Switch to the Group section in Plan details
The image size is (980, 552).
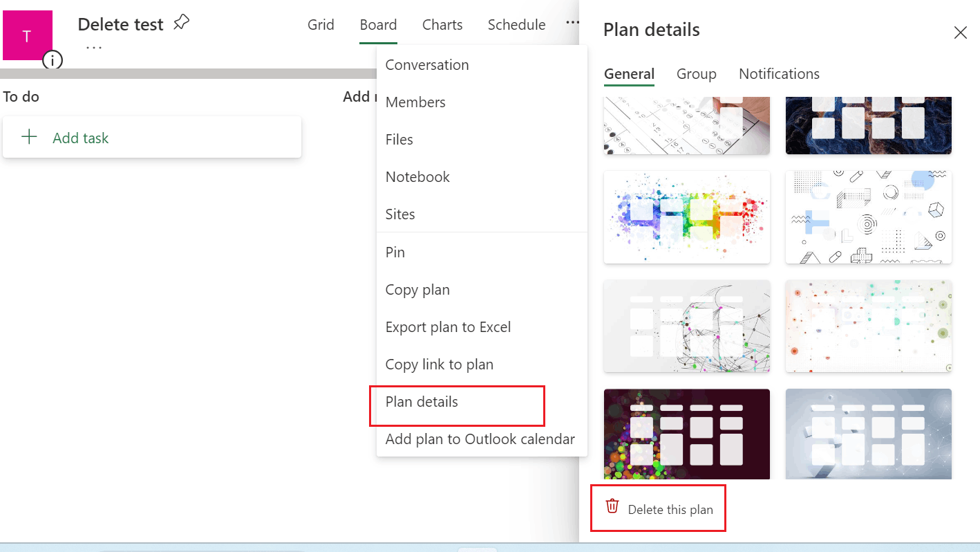tap(696, 73)
